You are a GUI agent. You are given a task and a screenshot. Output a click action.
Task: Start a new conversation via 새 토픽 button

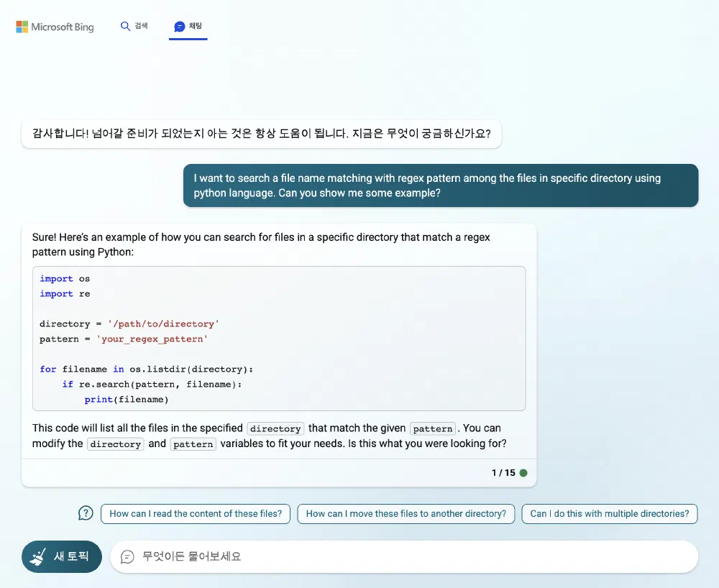pyautogui.click(x=61, y=556)
